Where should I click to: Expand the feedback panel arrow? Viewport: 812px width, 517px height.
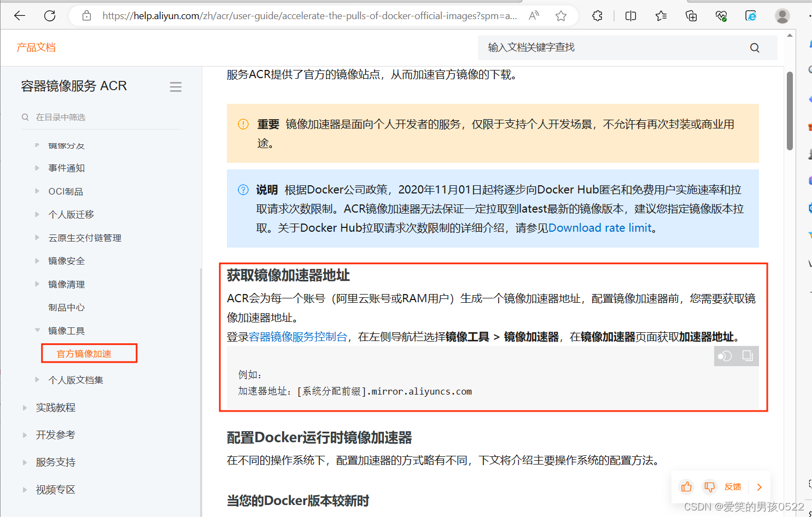tap(760, 487)
